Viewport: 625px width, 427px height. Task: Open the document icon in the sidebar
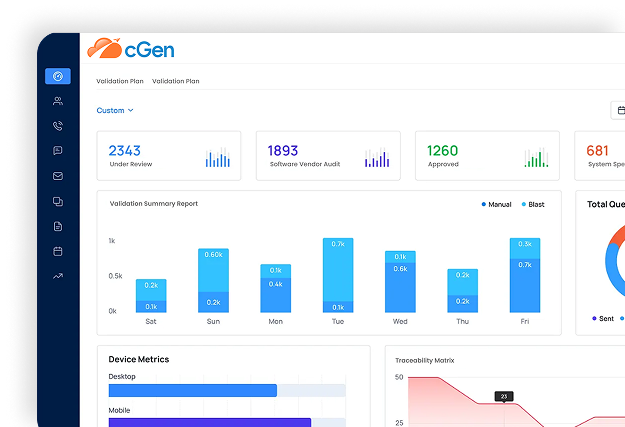(x=57, y=226)
